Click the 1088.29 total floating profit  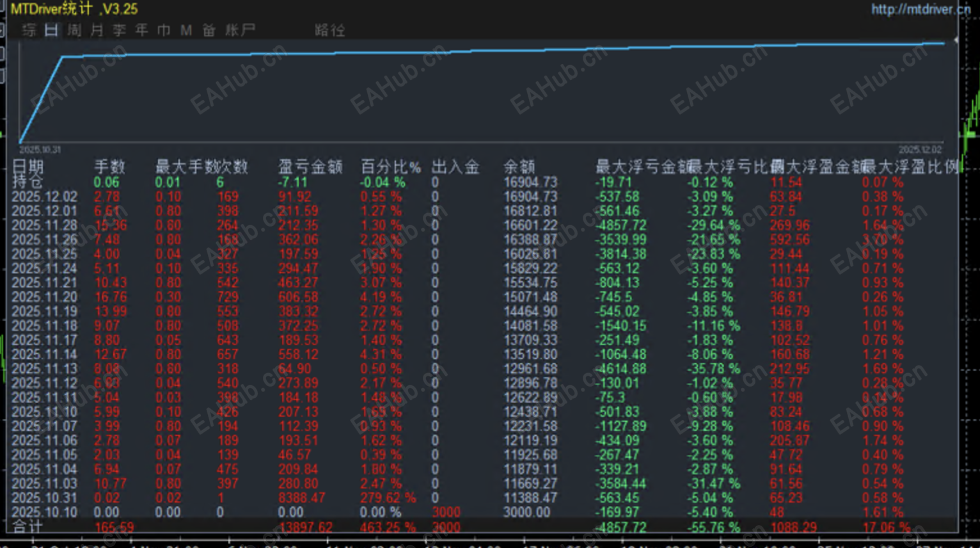click(x=793, y=528)
